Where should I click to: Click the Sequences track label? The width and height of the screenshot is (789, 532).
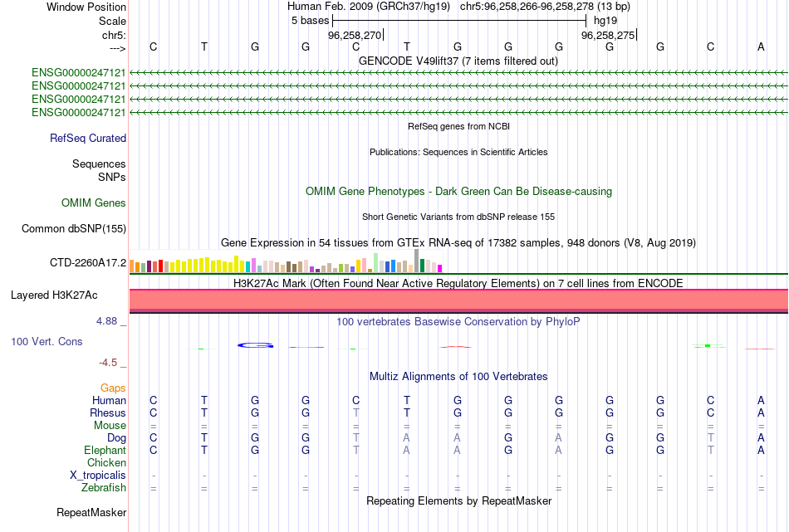coord(99,164)
